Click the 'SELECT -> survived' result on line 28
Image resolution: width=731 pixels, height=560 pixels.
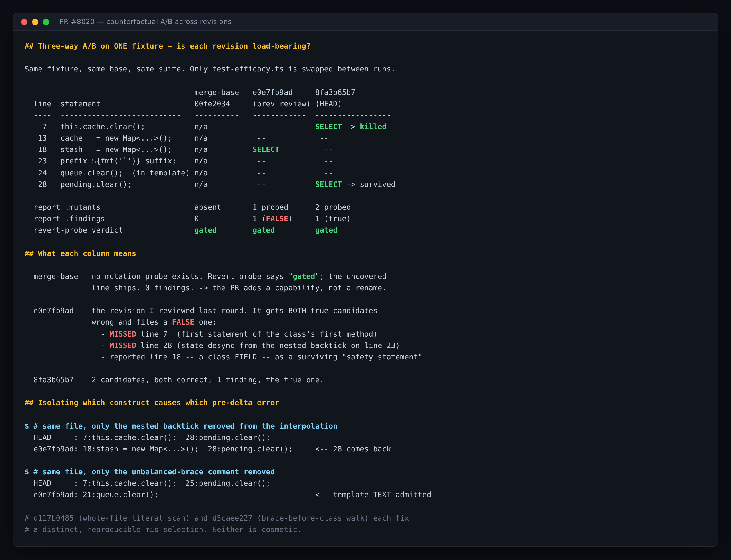pos(355,184)
